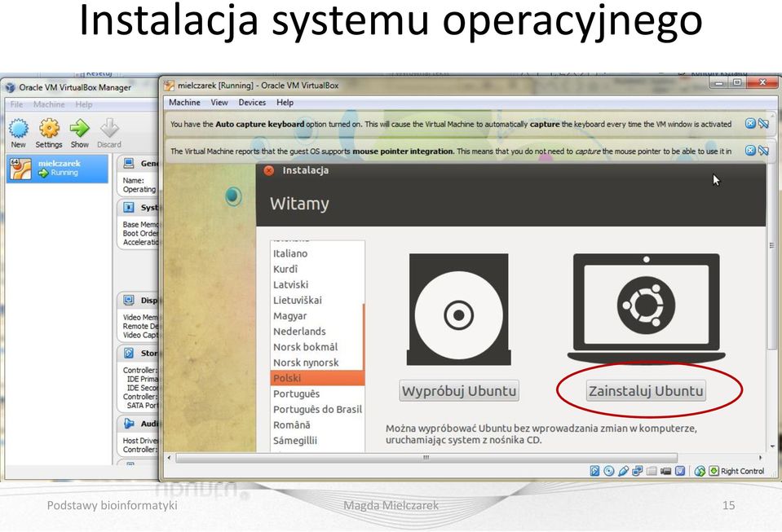Click the left arrow of the VM horizontal scrollbar
The height and width of the screenshot is (532, 782).
click(x=169, y=457)
